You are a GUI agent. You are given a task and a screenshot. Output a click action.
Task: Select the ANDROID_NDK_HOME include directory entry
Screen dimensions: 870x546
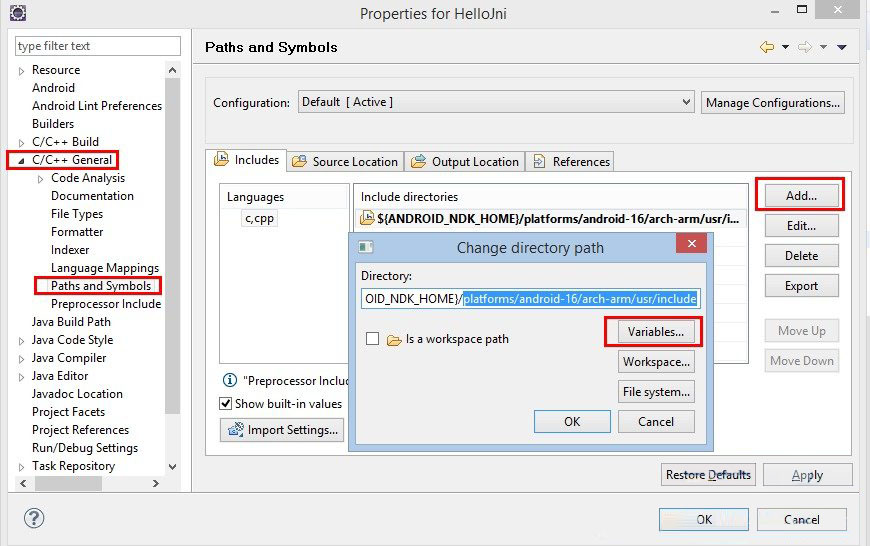pos(550,218)
